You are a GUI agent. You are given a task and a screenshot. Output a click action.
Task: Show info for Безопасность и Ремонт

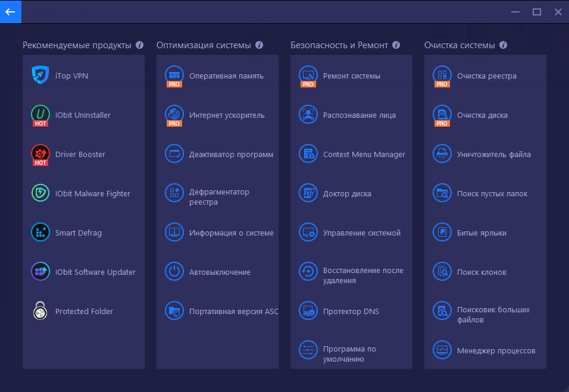click(x=396, y=45)
